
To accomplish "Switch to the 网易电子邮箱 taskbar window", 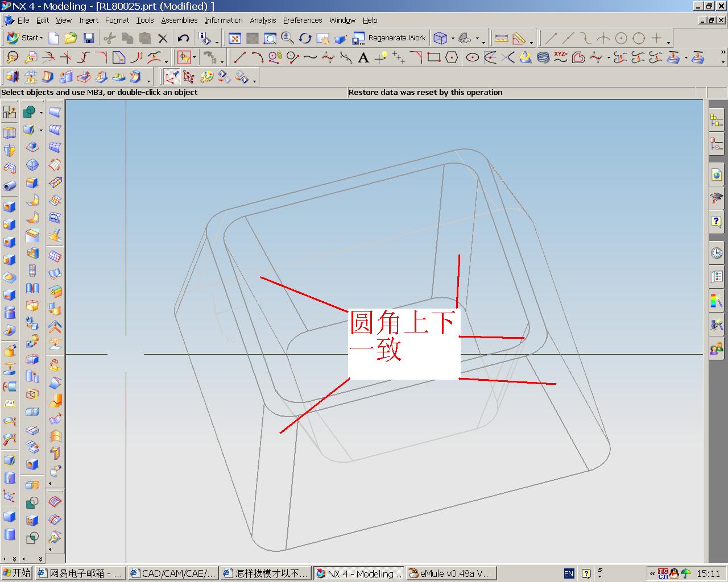I will (x=80, y=573).
